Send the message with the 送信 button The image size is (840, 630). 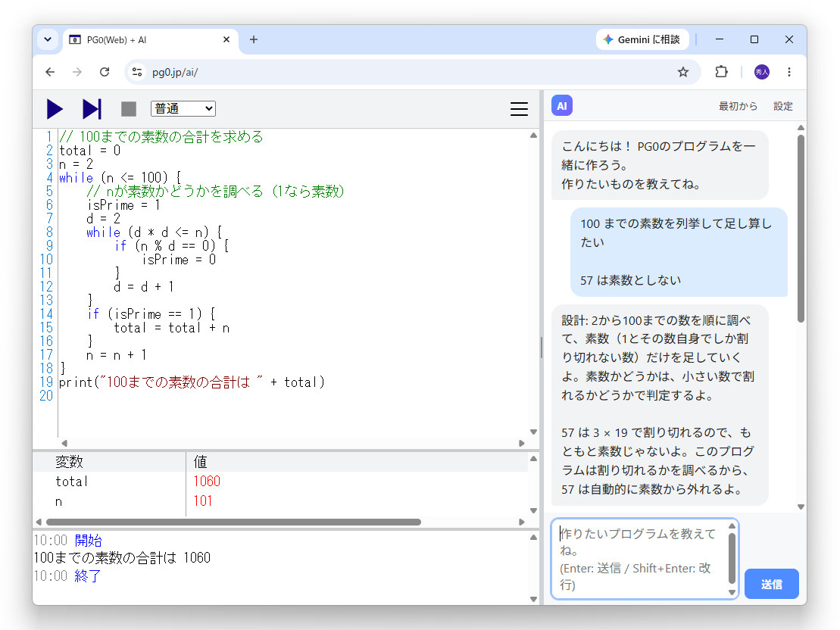pos(771,584)
